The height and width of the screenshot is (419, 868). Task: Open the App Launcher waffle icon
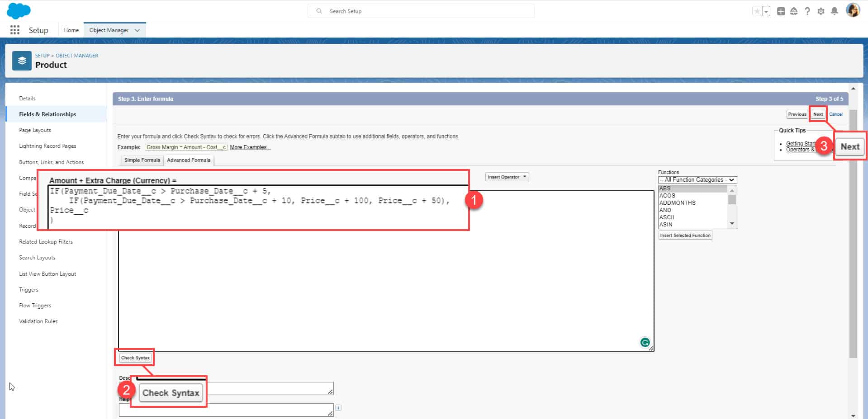14,30
